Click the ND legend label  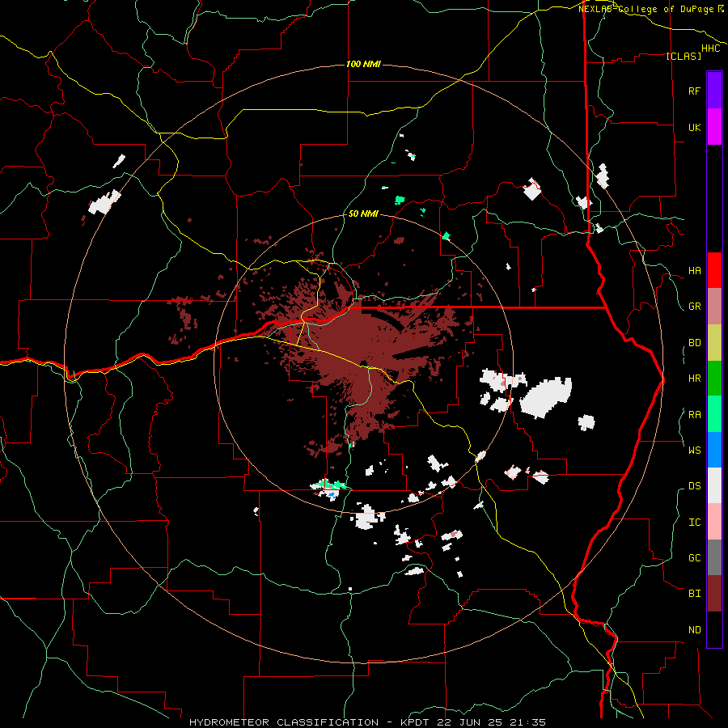tap(694, 629)
